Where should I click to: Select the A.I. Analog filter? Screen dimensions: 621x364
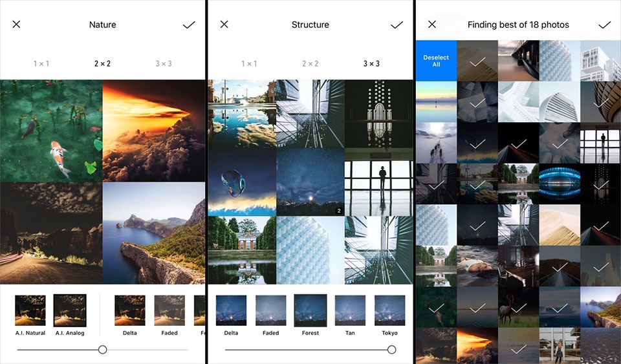coord(70,316)
